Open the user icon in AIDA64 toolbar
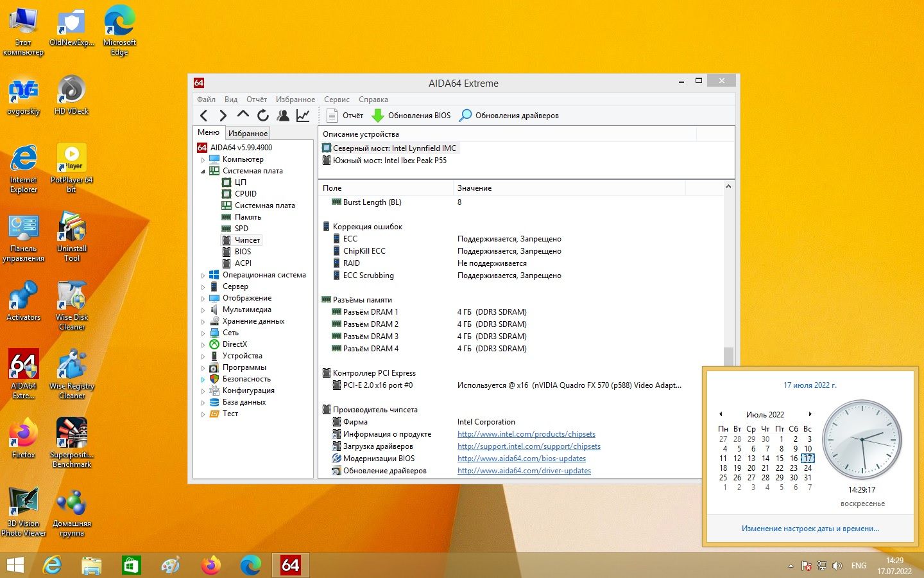The image size is (924, 578). point(283,116)
